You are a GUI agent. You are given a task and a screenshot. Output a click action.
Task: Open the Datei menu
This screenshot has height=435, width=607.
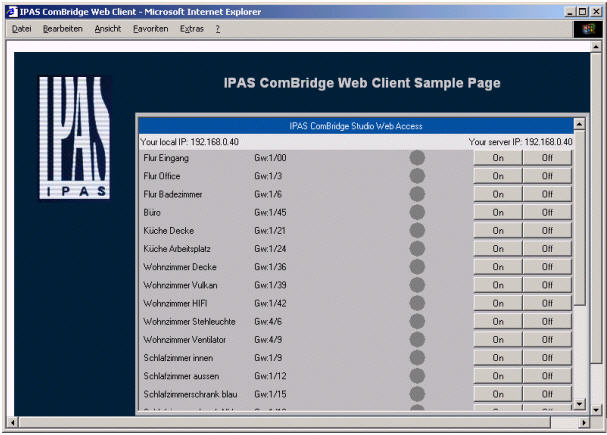tap(22, 29)
